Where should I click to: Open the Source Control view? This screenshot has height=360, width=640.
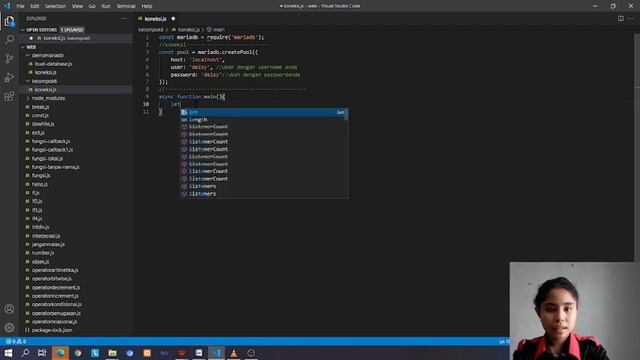coord(9,58)
